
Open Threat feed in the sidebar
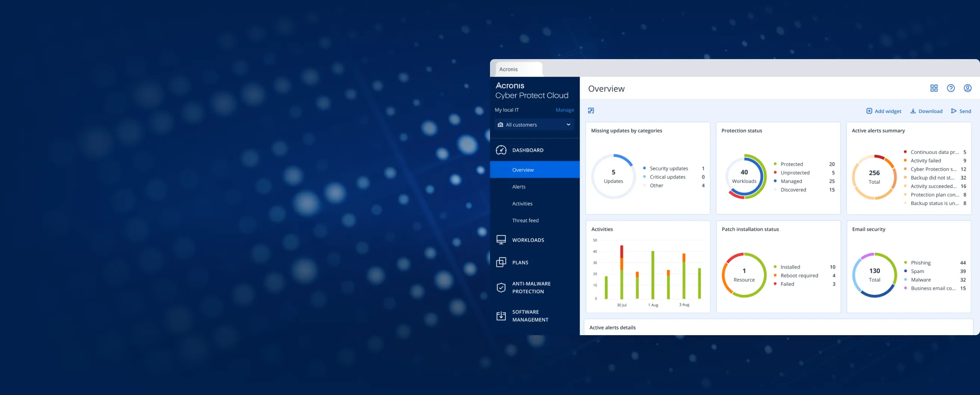point(525,220)
